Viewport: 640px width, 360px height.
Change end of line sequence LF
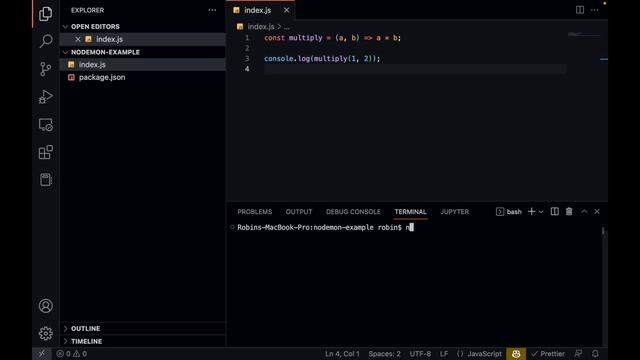444,353
